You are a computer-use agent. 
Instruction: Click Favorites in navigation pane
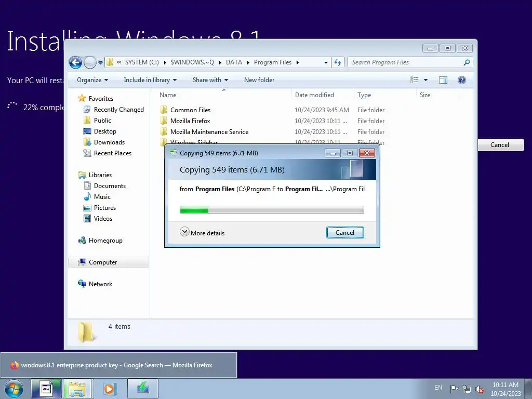click(x=101, y=98)
